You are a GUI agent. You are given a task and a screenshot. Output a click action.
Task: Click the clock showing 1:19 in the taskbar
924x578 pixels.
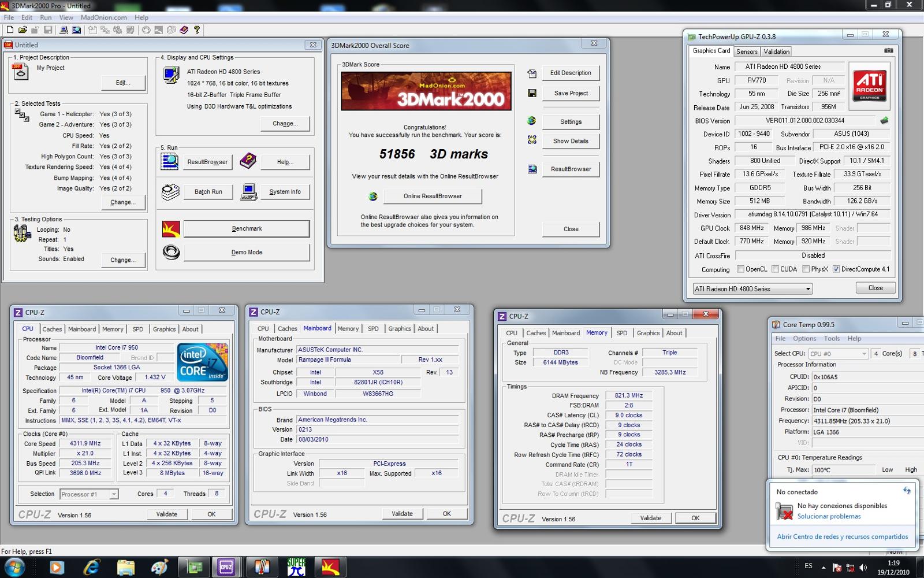[x=893, y=563]
